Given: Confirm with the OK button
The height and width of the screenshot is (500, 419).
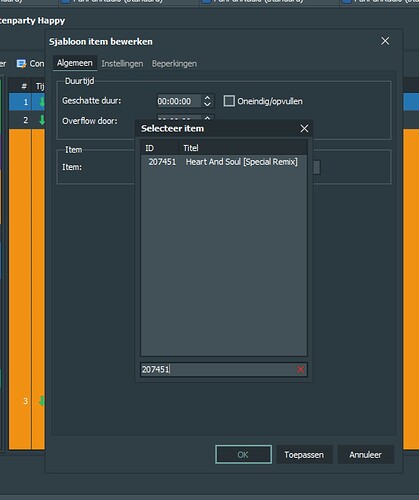Looking at the screenshot, I should [x=243, y=455].
